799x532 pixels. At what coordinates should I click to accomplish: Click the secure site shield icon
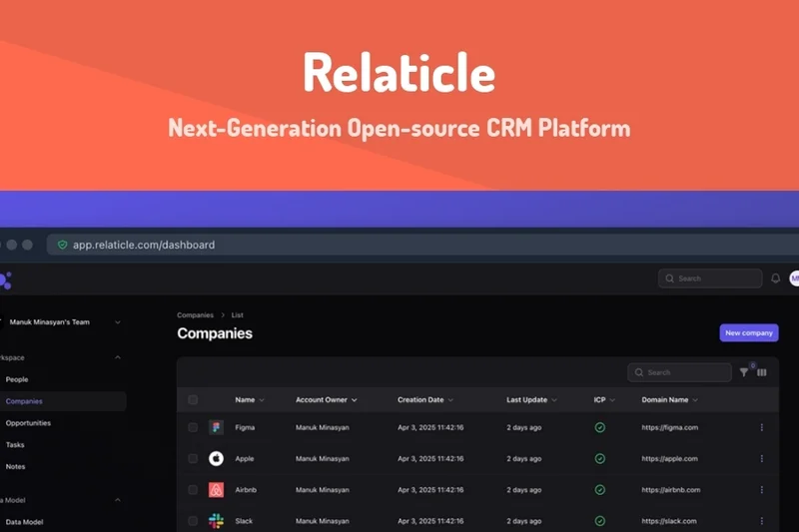coord(62,245)
